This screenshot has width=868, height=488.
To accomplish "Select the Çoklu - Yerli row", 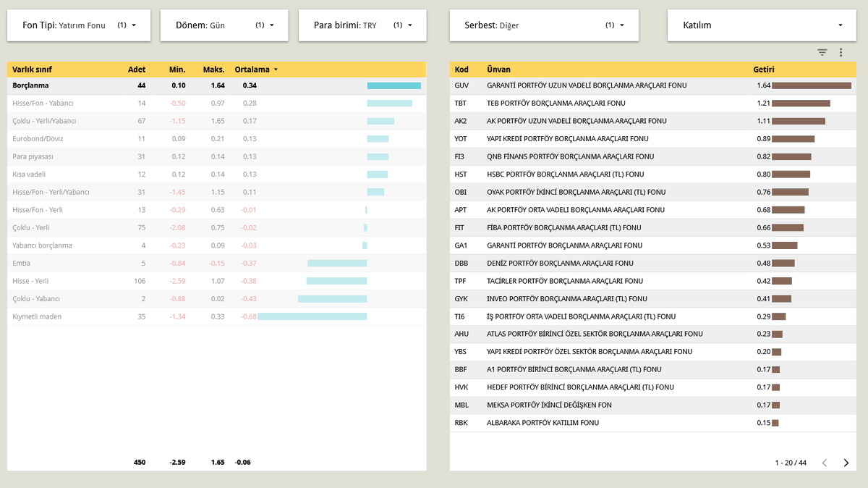I will [x=216, y=227].
